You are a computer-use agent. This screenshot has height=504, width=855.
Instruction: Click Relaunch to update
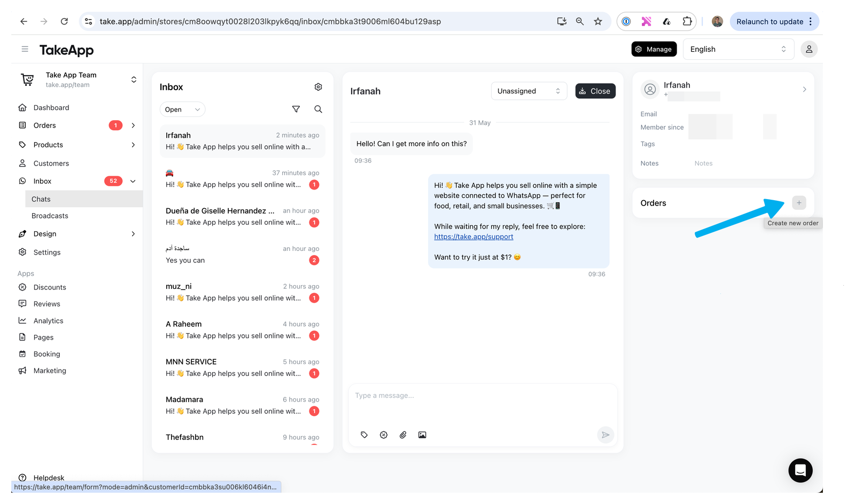click(x=774, y=21)
